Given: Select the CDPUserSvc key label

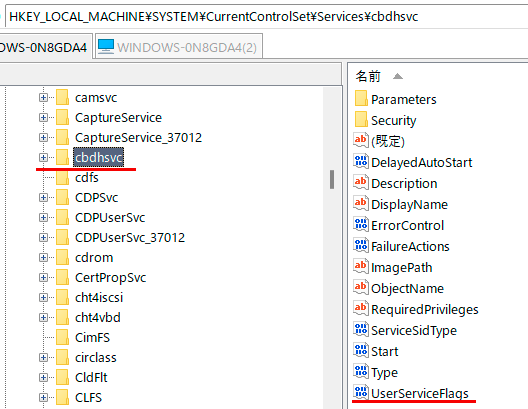Looking at the screenshot, I should coord(110,217).
